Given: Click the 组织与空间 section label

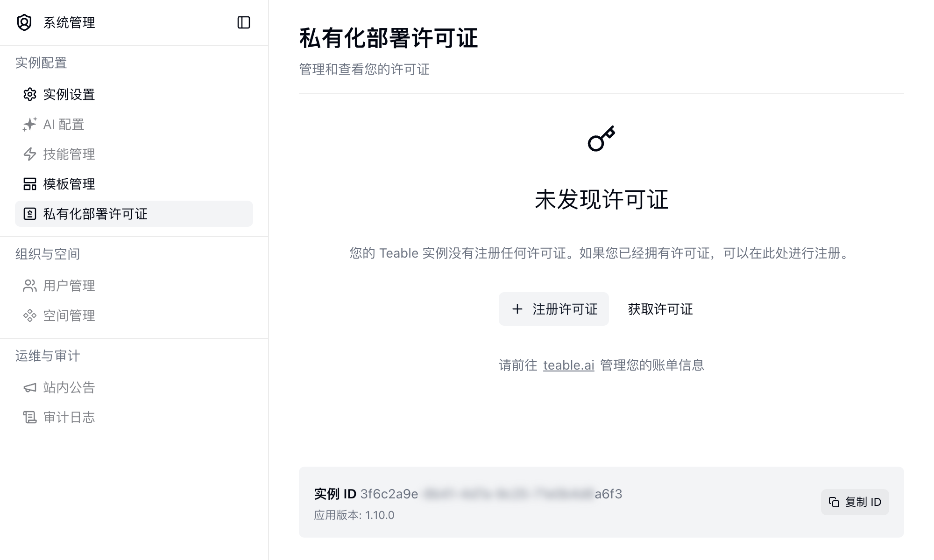Looking at the screenshot, I should pos(48,254).
